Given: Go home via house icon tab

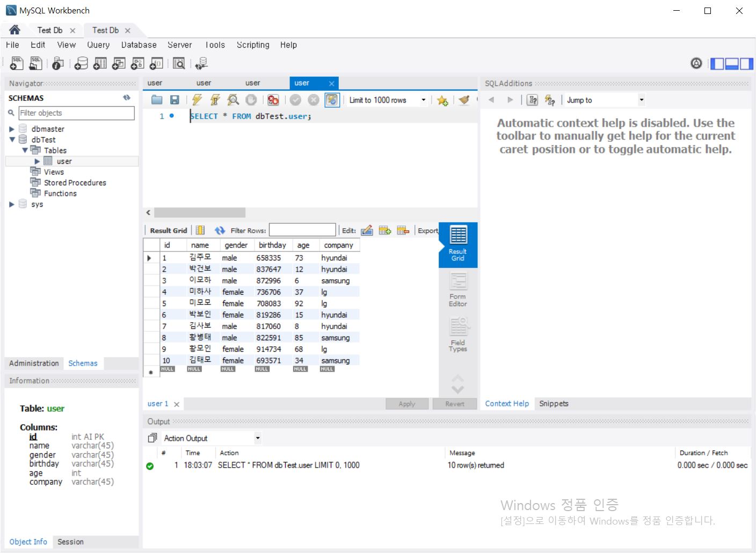Looking at the screenshot, I should 14,30.
